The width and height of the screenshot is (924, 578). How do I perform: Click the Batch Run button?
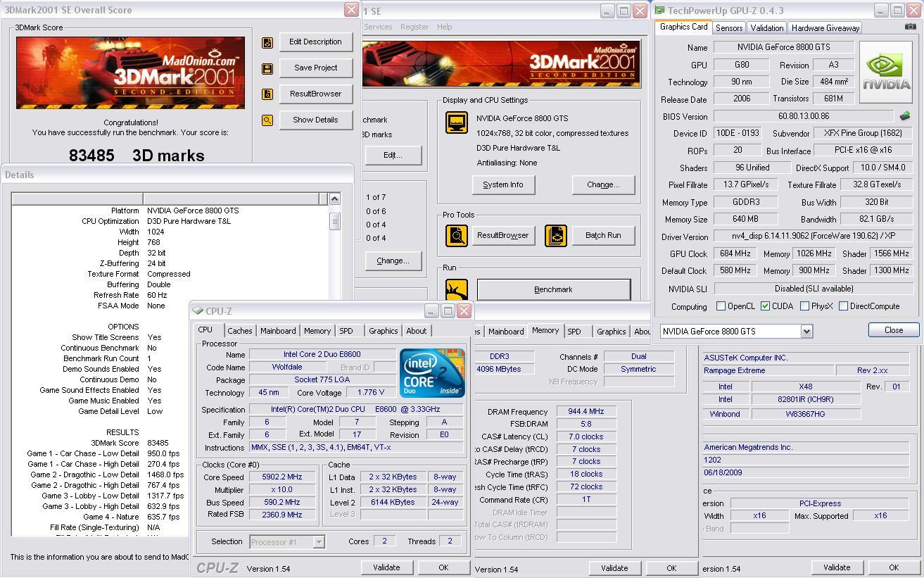603,235
